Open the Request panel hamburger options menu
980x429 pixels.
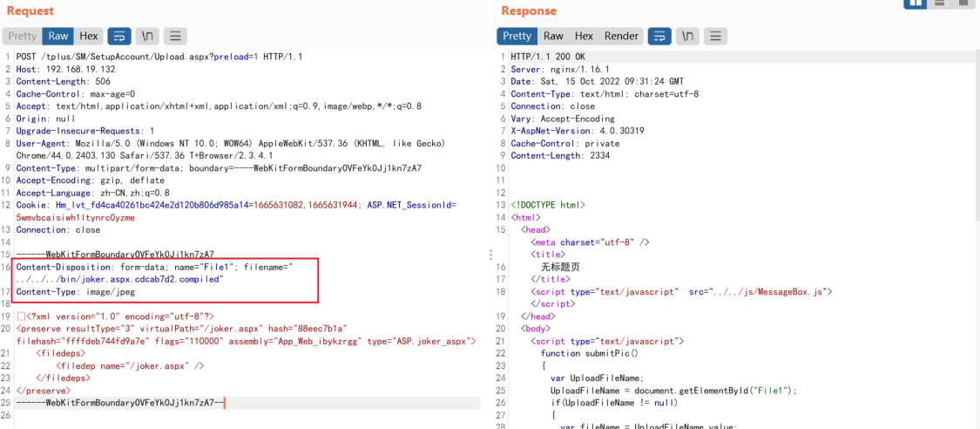176,37
